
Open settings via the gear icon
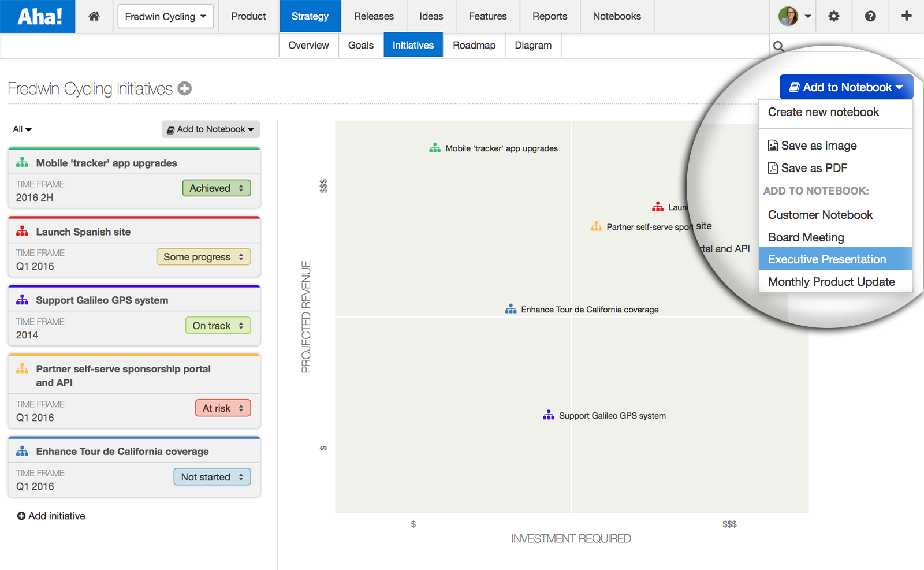click(833, 16)
